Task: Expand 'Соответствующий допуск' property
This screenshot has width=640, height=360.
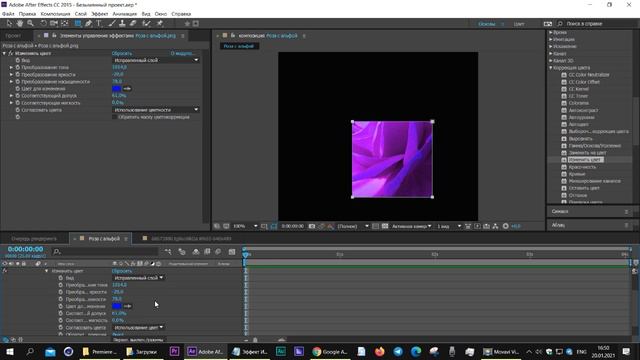Action: point(11,96)
